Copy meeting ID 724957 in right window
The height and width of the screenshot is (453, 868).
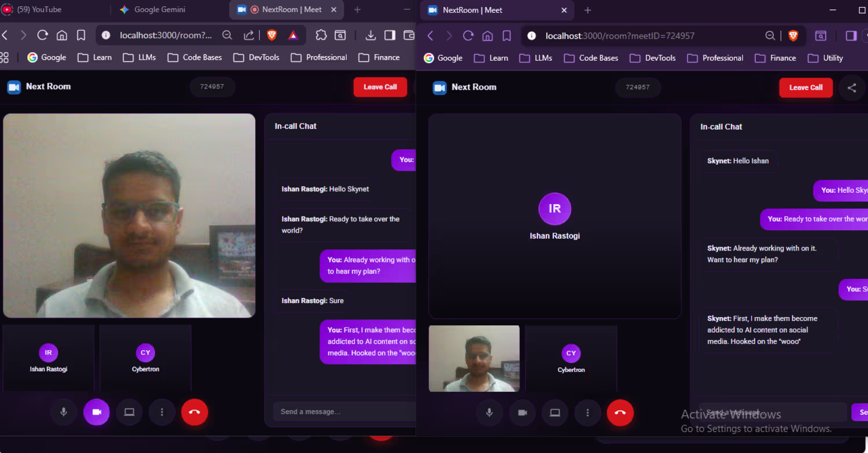(x=638, y=87)
